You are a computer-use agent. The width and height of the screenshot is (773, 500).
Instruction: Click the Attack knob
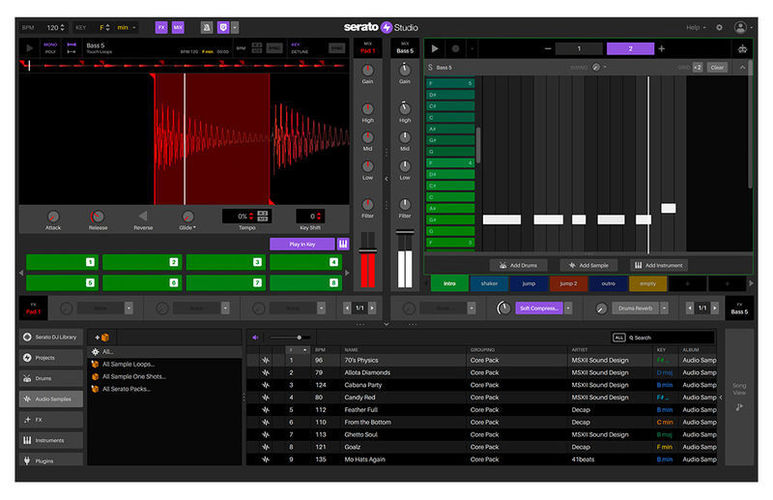tap(53, 216)
